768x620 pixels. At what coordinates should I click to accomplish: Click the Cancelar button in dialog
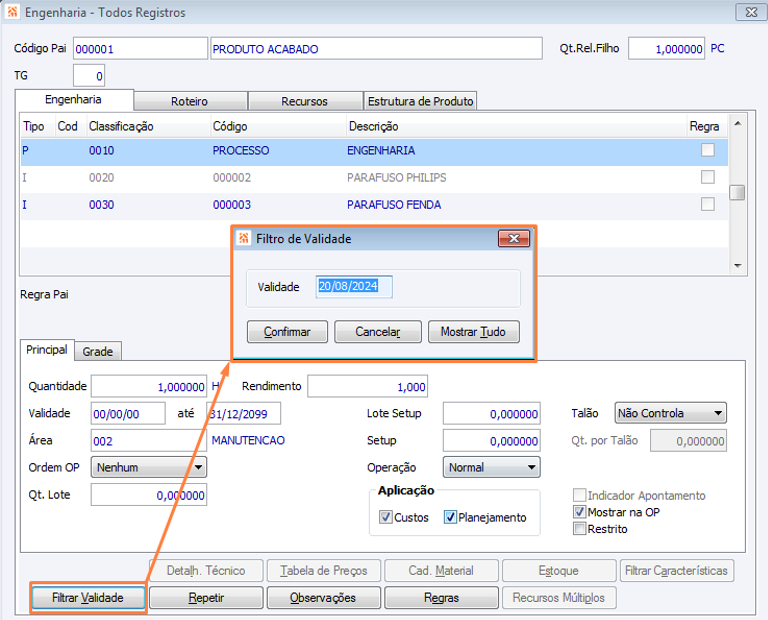[x=378, y=332]
